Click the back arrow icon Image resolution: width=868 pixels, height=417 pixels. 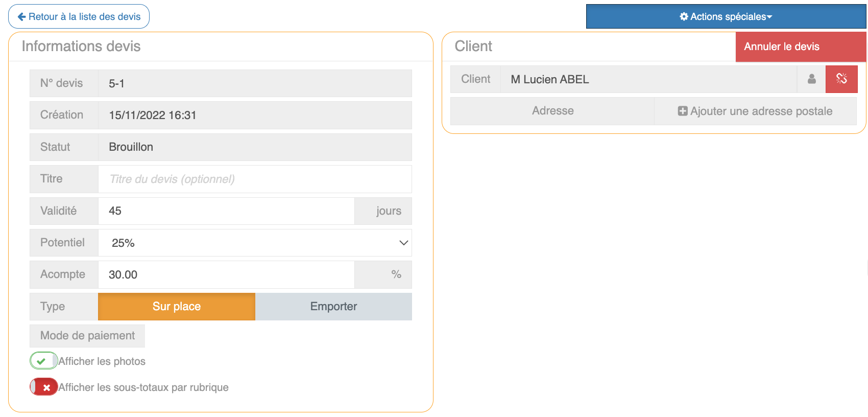[21, 17]
